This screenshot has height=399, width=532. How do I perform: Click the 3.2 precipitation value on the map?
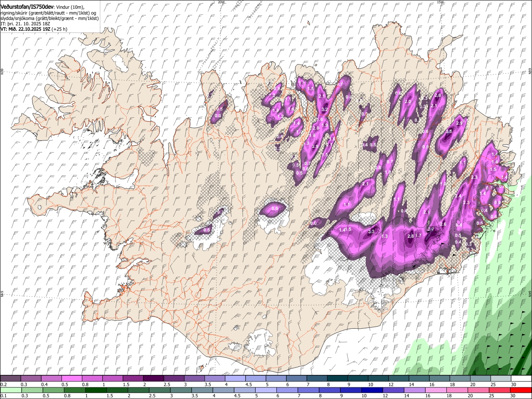tap(325, 110)
